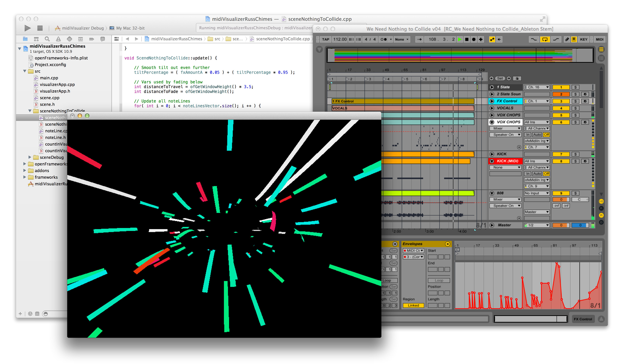624x364 pixels.
Task: Toggle Speaker On for the 808 track
Action: (505, 206)
